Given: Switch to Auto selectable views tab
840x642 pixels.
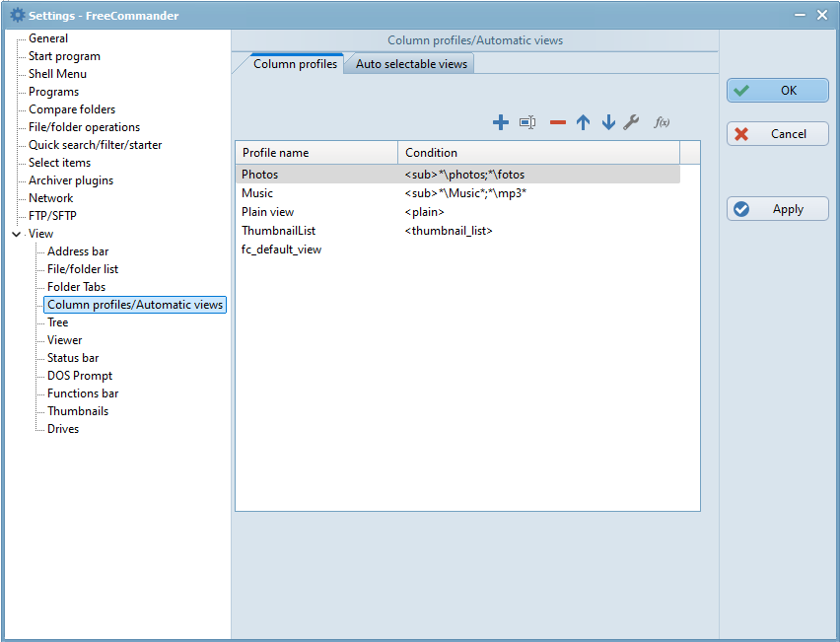Looking at the screenshot, I should pos(411,64).
